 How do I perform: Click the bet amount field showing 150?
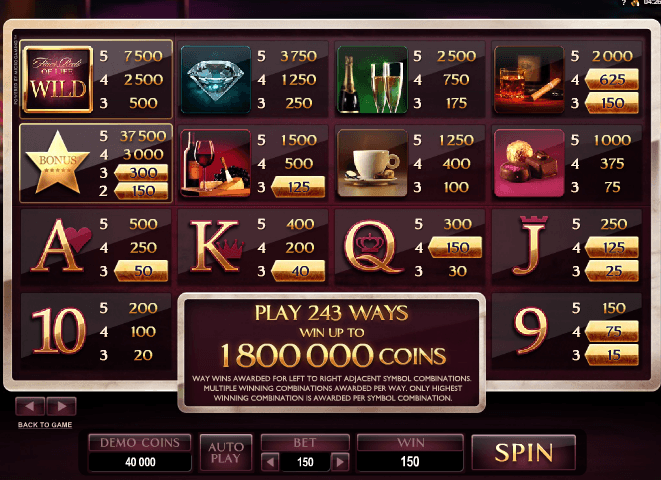click(305, 462)
